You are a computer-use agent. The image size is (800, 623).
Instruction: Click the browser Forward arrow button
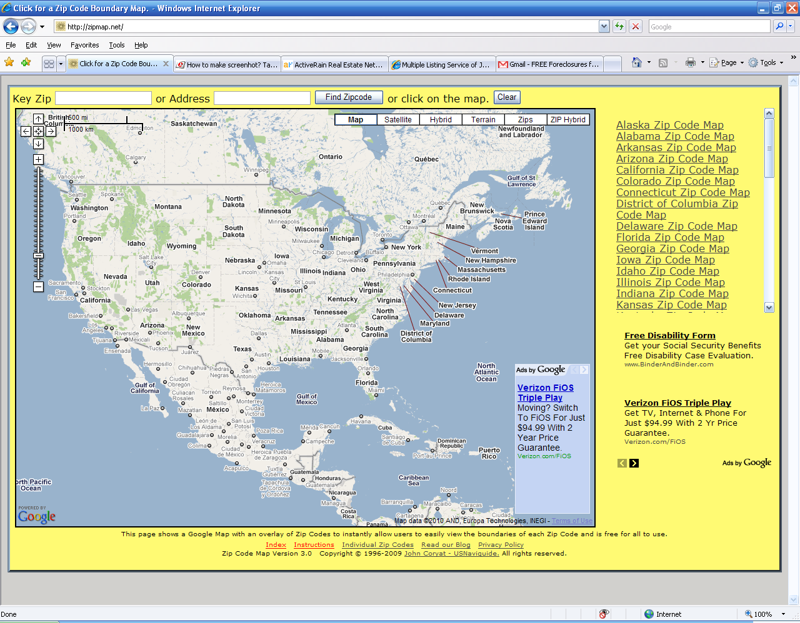tap(29, 26)
